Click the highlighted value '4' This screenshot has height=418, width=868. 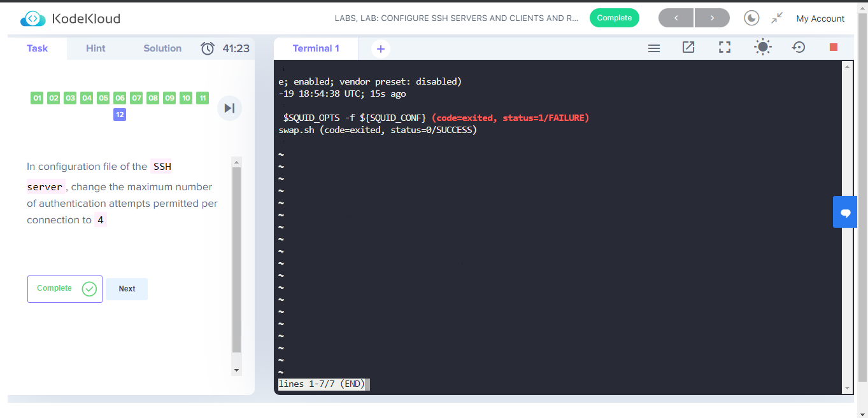[x=101, y=220]
